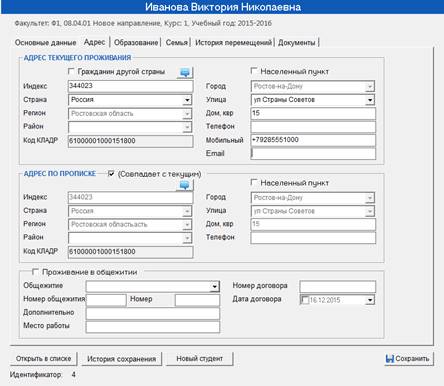The height and width of the screenshot is (386, 444).
Task: Enable 'Гражданин другой страны' checkbox
Action: click(x=71, y=71)
